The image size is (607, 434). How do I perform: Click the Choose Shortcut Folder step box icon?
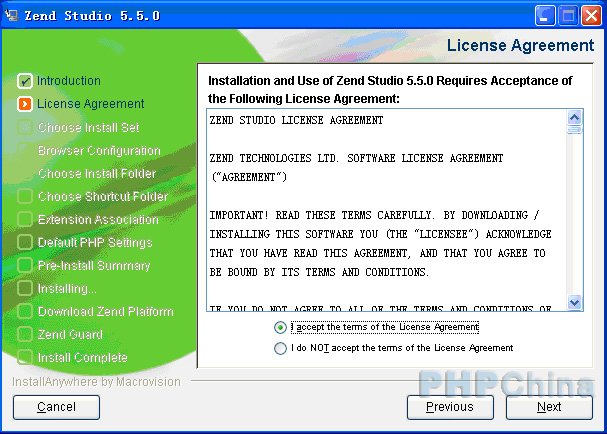tap(25, 196)
